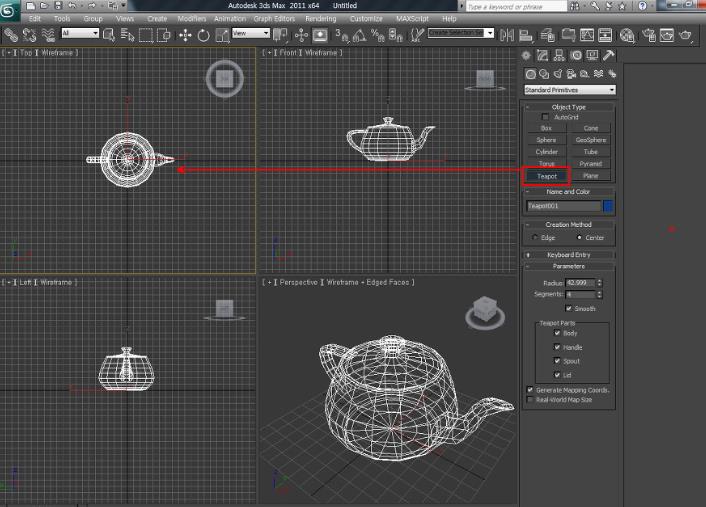Viewport: 706px width, 507px height.
Task: Select the Center creation method radio button
Action: [x=579, y=237]
